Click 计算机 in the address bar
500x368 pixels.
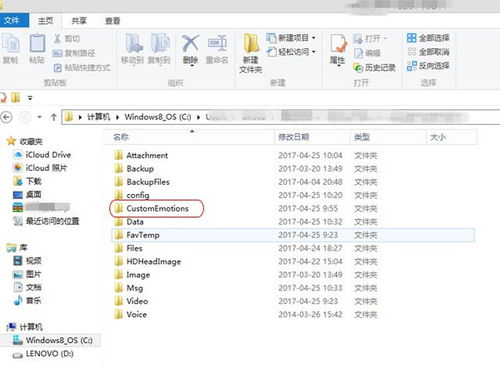tap(99, 117)
